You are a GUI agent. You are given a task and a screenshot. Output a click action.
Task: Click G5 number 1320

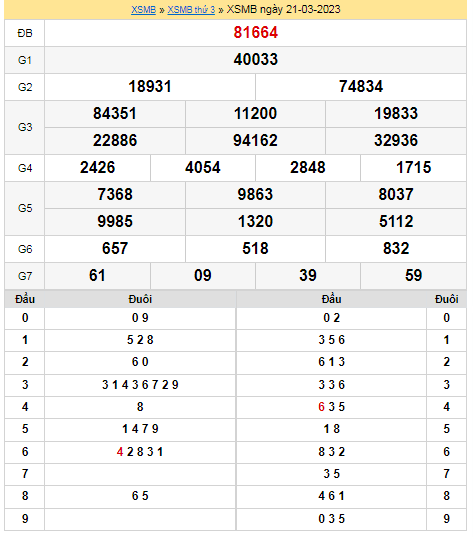(256, 222)
